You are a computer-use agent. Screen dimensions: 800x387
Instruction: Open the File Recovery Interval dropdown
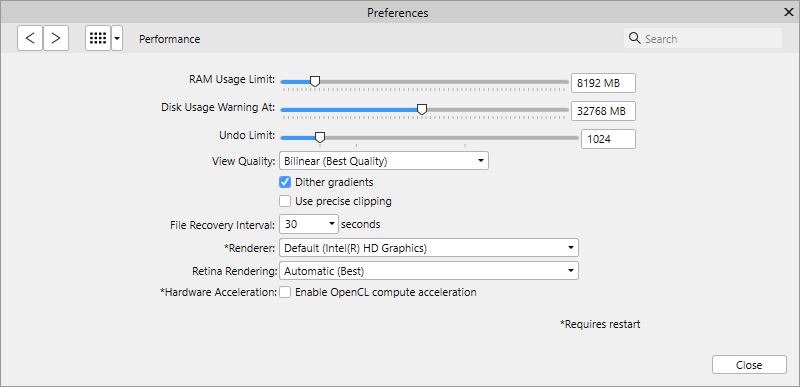309,224
